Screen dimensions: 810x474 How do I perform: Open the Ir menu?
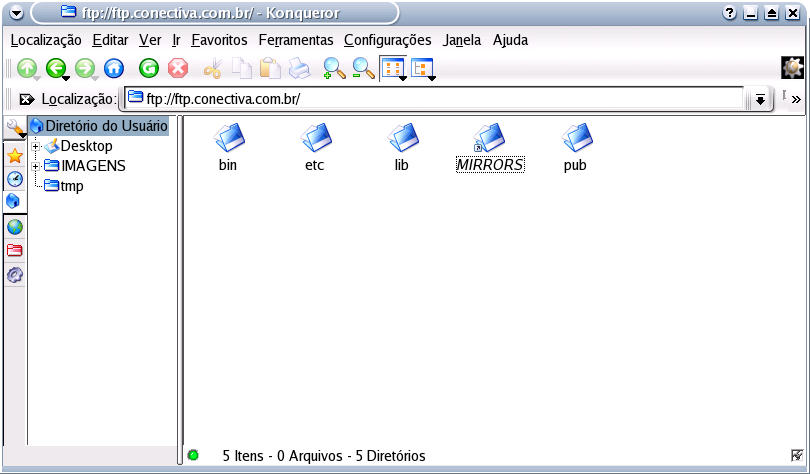[x=177, y=40]
